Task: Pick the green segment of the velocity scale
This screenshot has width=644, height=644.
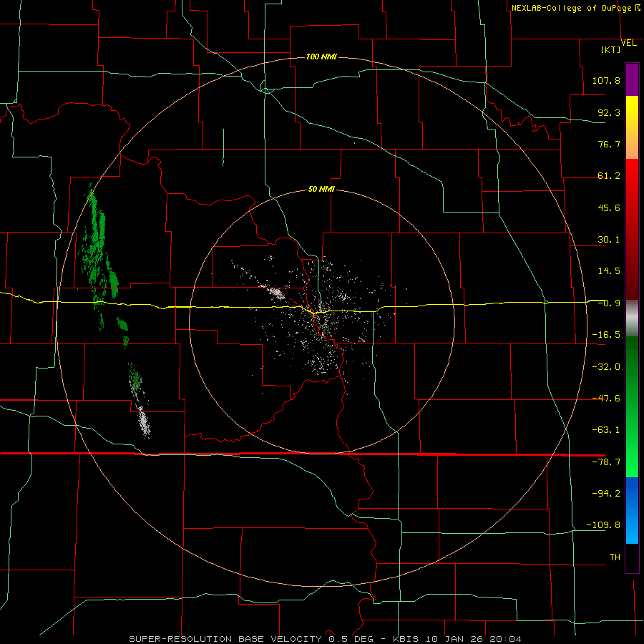Action: coord(632,406)
